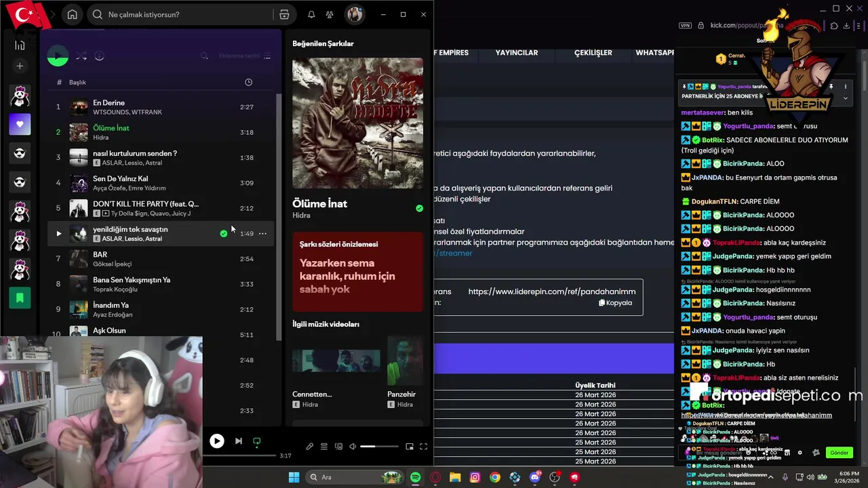This screenshot has height=488, width=868.
Task: Open Instagram from the taskbar
Action: (x=475, y=477)
